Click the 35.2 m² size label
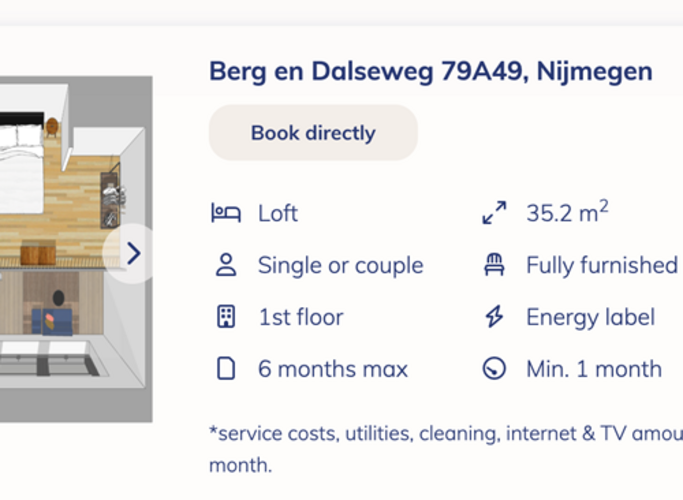 pyautogui.click(x=567, y=213)
